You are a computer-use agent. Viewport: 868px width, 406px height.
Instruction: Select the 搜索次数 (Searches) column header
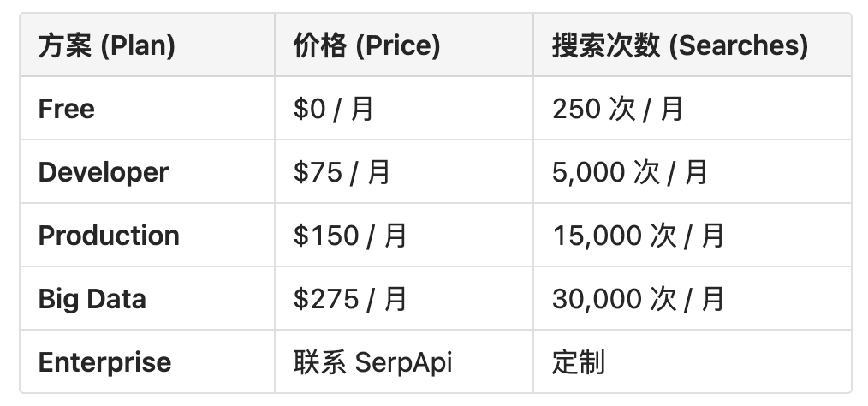680,45
